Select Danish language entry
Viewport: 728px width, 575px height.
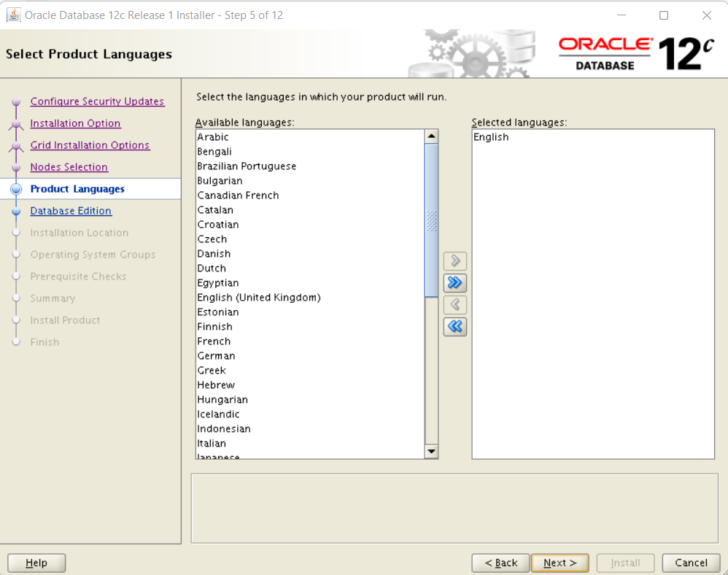(310, 254)
